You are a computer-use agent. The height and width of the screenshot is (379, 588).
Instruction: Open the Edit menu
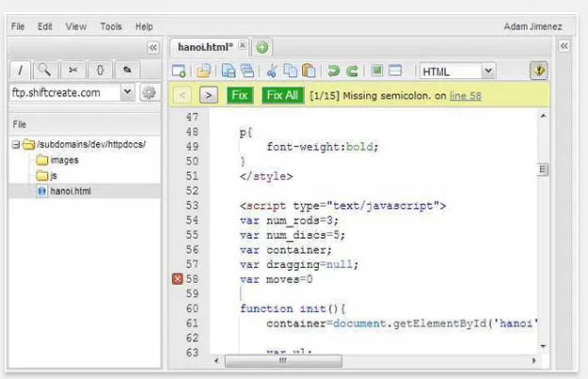pos(45,26)
